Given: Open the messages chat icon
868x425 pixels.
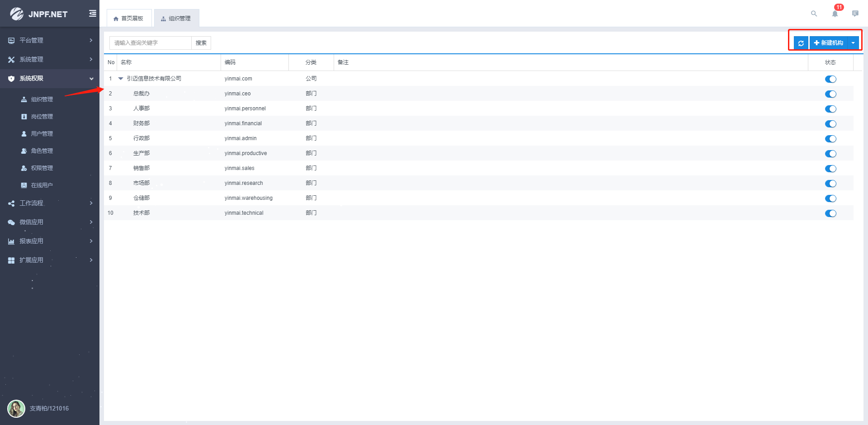Looking at the screenshot, I should point(855,14).
